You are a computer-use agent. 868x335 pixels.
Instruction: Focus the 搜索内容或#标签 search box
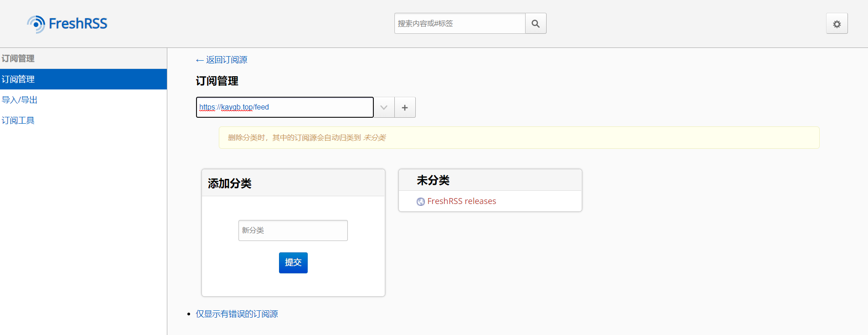click(x=460, y=24)
